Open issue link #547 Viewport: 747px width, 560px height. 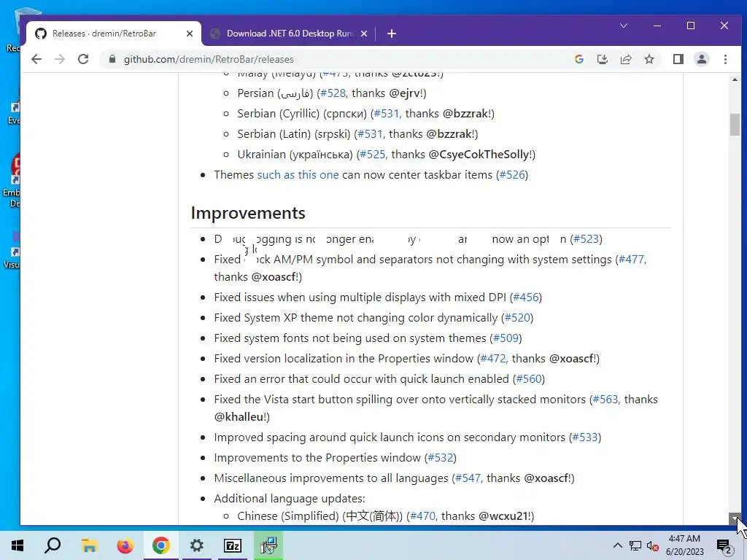[468, 478]
